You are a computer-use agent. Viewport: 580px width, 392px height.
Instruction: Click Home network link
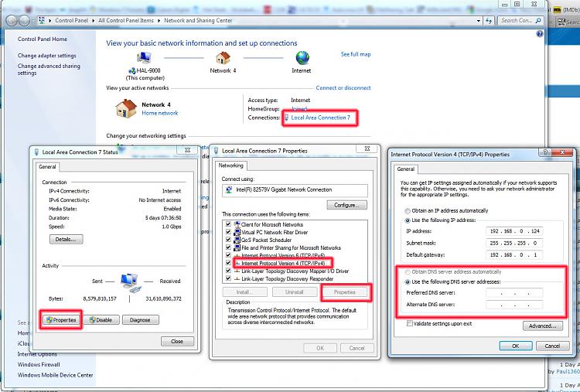(x=160, y=113)
